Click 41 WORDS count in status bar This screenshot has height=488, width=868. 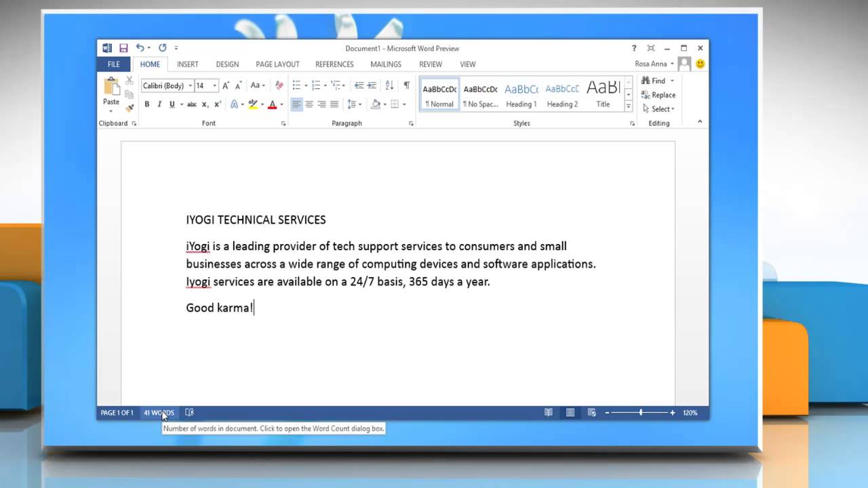click(159, 413)
